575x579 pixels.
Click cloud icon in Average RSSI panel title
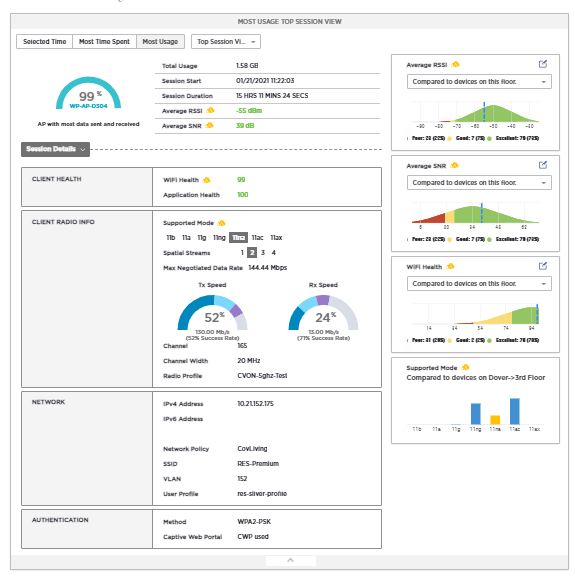coord(455,65)
